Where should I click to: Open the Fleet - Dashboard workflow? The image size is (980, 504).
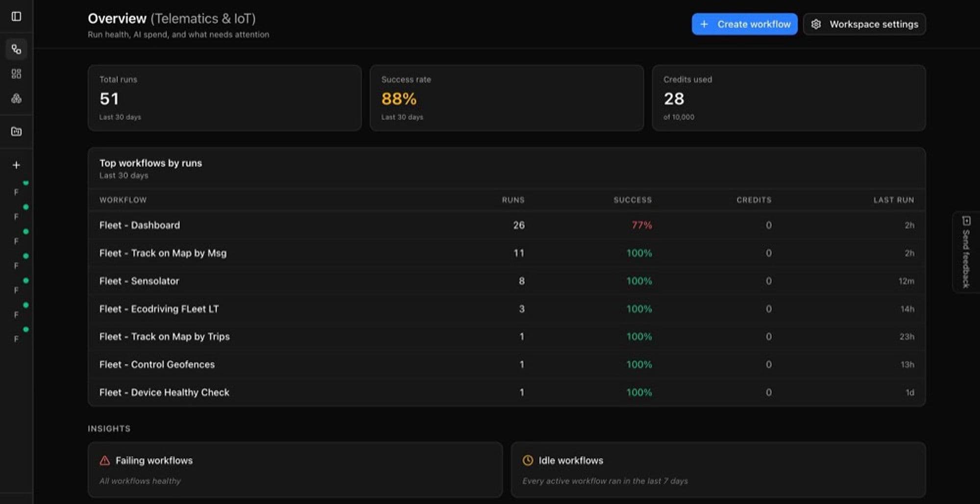507,225
